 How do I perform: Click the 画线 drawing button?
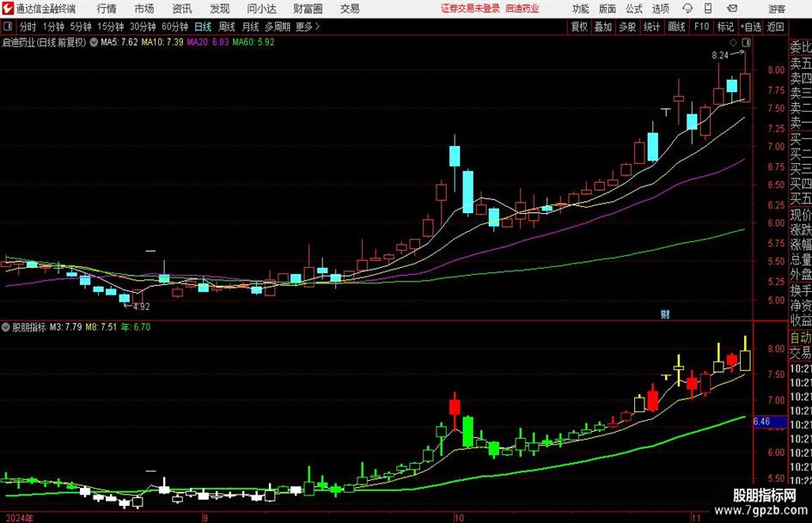point(676,27)
